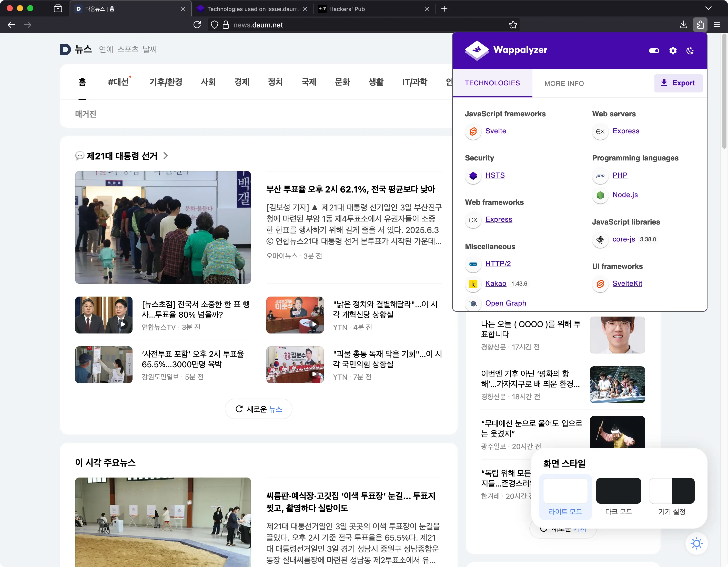Export the detected technologies list
Image resolution: width=728 pixels, height=567 pixels.
tap(678, 83)
